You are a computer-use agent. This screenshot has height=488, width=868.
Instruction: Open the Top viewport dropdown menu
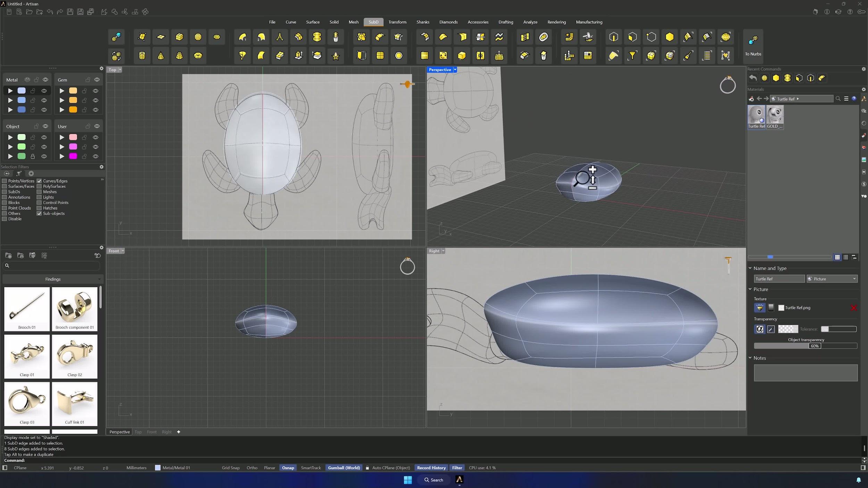(120, 70)
